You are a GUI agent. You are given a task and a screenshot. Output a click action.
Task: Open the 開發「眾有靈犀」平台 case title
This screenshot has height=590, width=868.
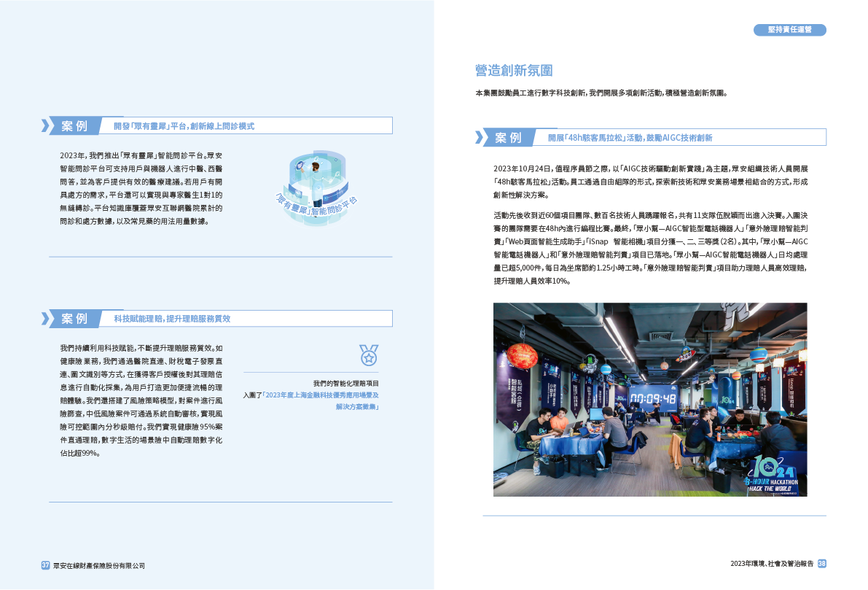184,126
